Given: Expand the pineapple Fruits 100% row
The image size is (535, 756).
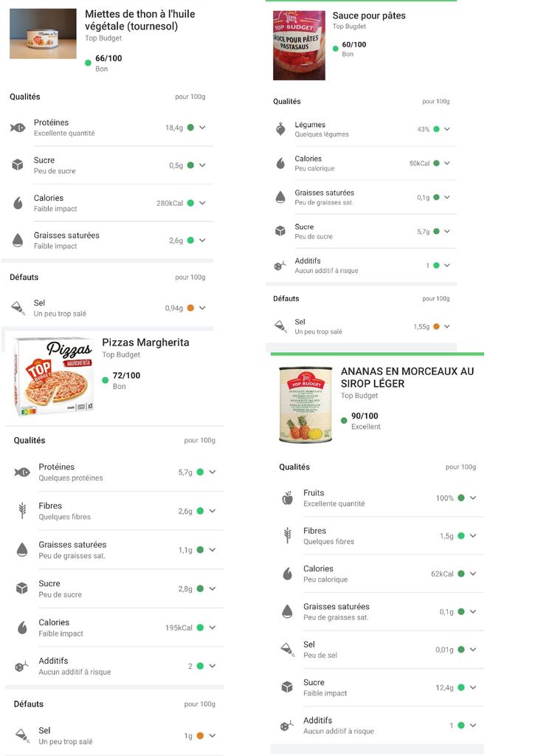Looking at the screenshot, I should pos(473,498).
